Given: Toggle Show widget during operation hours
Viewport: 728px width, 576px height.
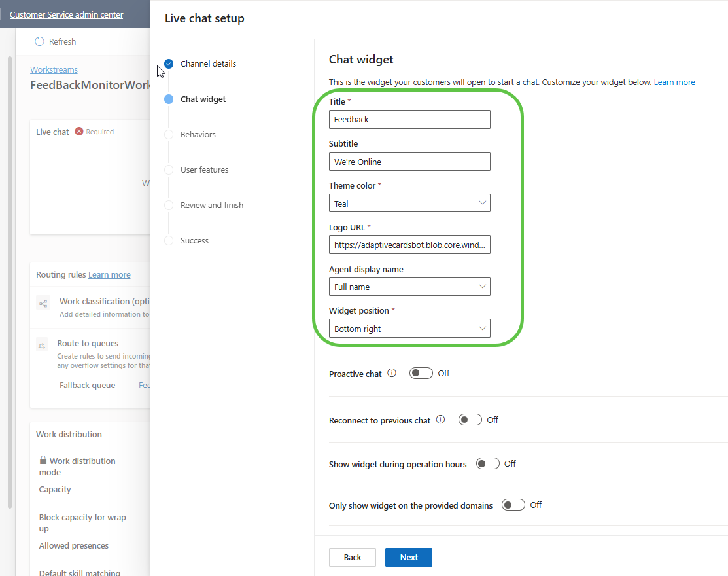Looking at the screenshot, I should (487, 463).
